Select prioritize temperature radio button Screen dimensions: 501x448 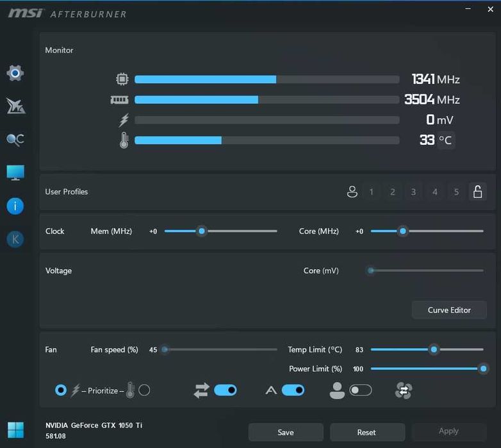(x=144, y=390)
